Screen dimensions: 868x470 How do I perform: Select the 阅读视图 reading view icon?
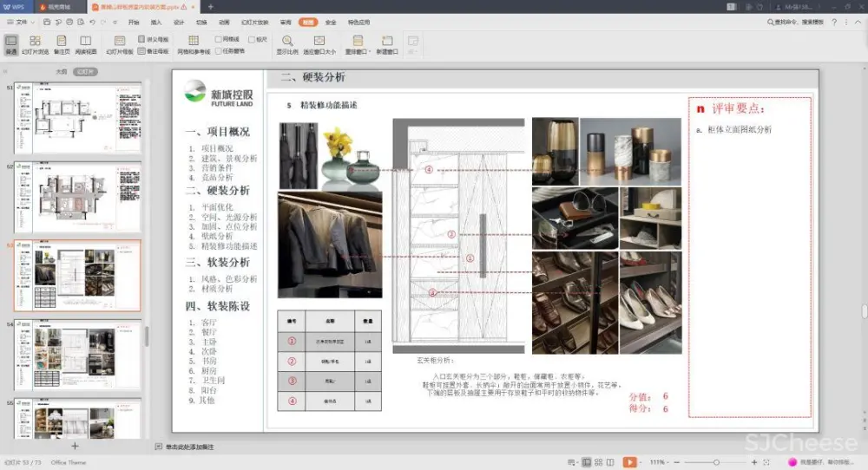click(85, 44)
